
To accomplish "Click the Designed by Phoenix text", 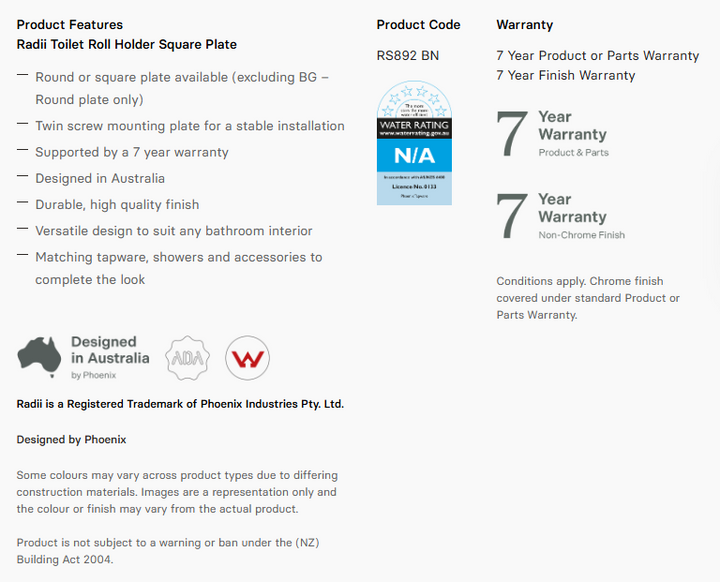I will (71, 440).
